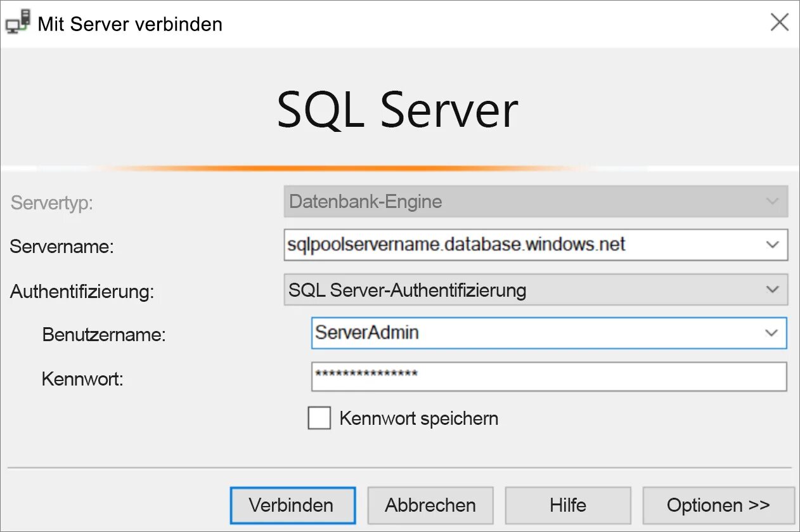This screenshot has width=800, height=532.
Task: Focus the masked Kennwort password field
Action: point(548,377)
